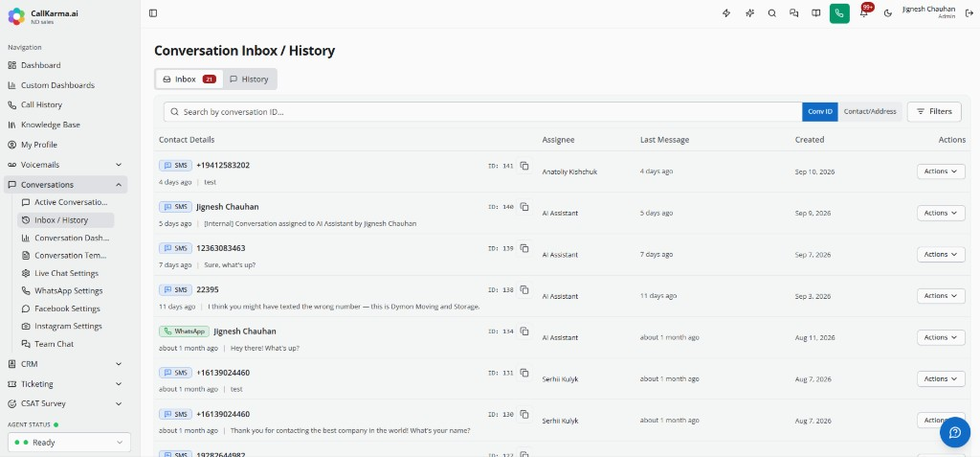Viewport: 980px width, 457px height.
Task: Open Live Chat Settings
Action: tap(66, 273)
